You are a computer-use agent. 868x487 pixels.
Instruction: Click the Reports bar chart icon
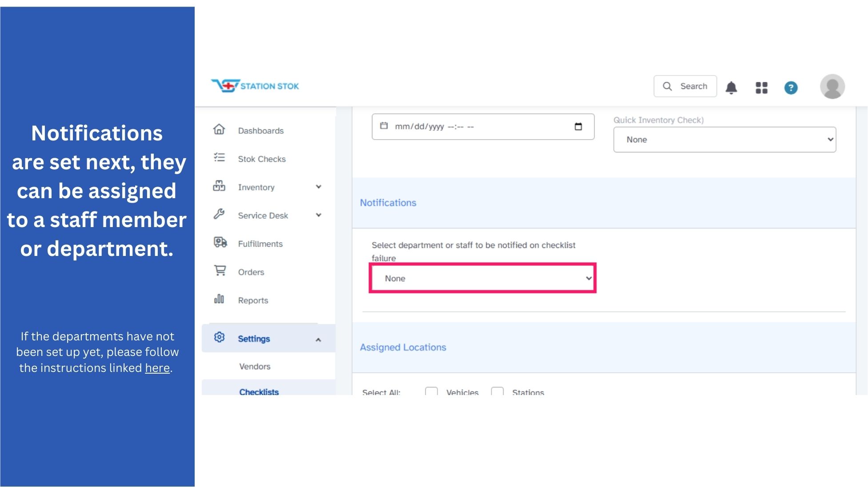tap(219, 299)
